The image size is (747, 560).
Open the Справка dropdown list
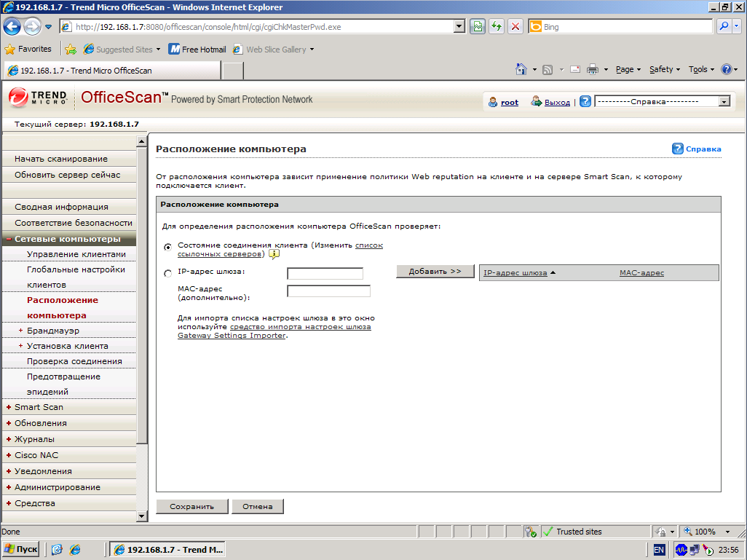[663, 101]
